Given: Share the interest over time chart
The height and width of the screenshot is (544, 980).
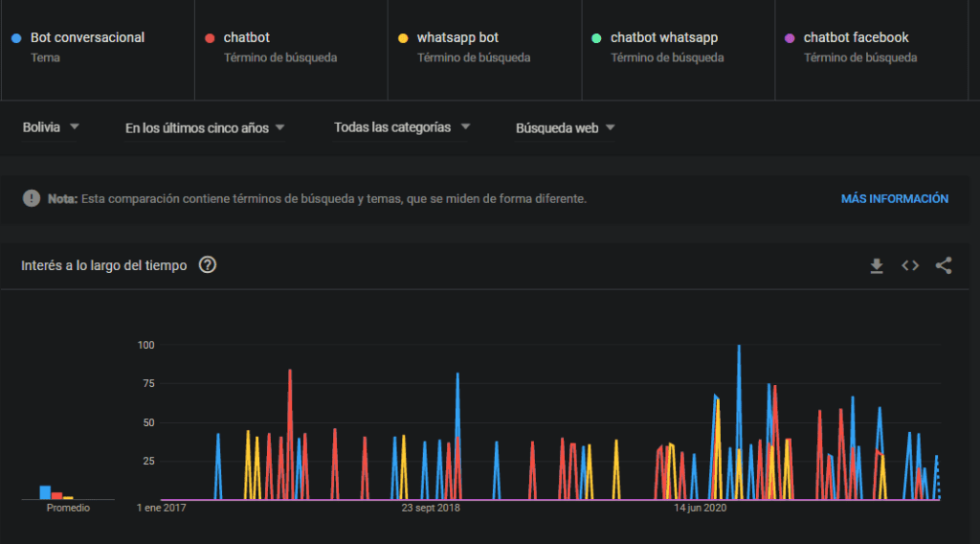Looking at the screenshot, I should [x=943, y=265].
